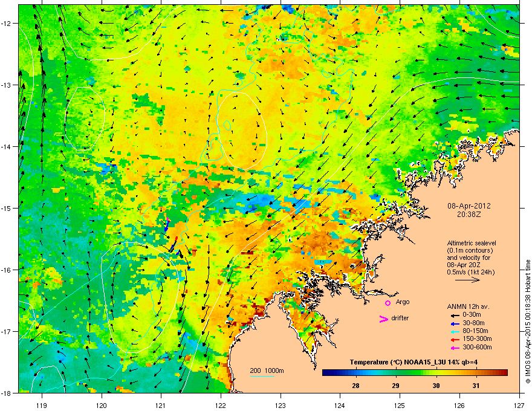This screenshot has height=411, width=532.
Task: Click the "08-Apr-2012" date text
Action: click(469, 206)
